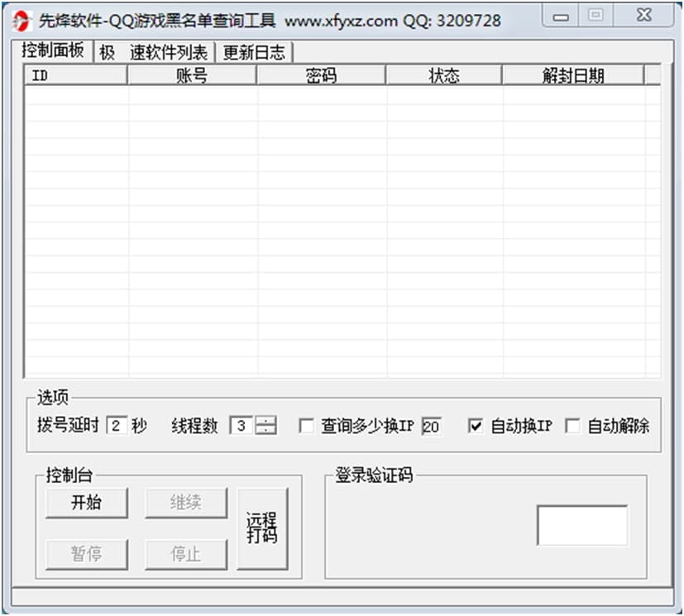The height and width of the screenshot is (616, 684).
Task: Click the 解封日期 column header
Action: (x=573, y=75)
